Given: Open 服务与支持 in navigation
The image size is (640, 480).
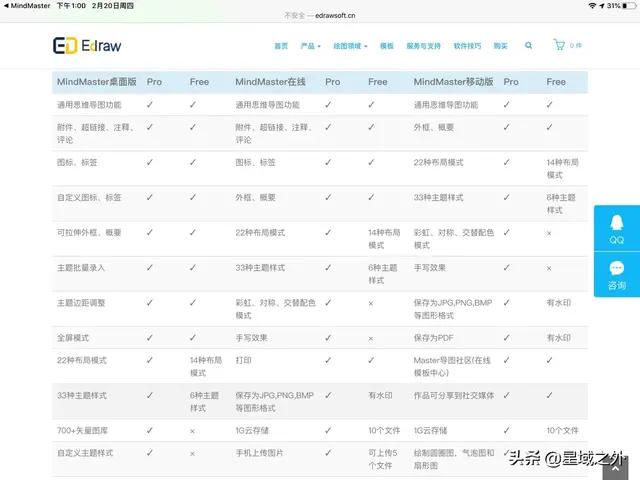Looking at the screenshot, I should coord(423,46).
